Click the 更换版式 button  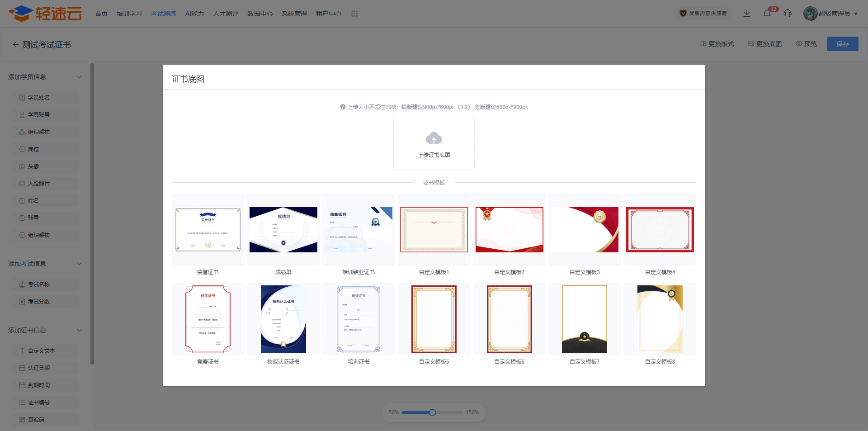(717, 44)
